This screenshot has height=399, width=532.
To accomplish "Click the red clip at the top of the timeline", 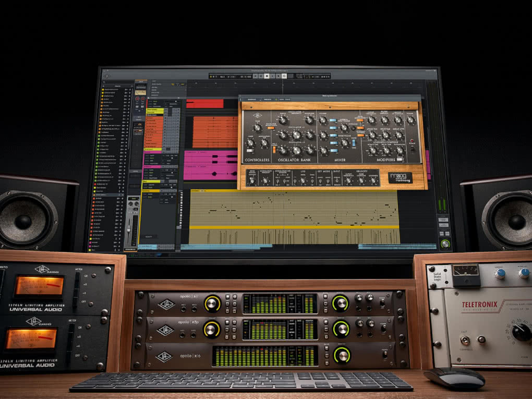I will 205,103.
